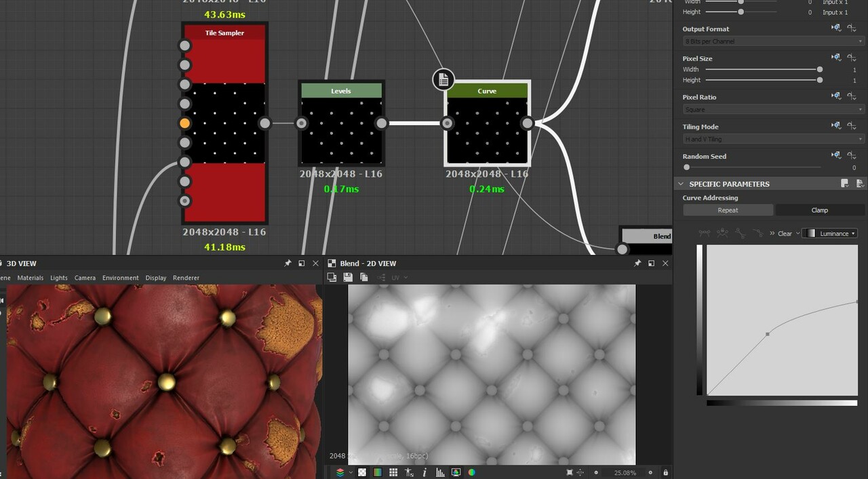The height and width of the screenshot is (479, 868).
Task: Click the document badge icon on Curve node
Action: coord(443,79)
